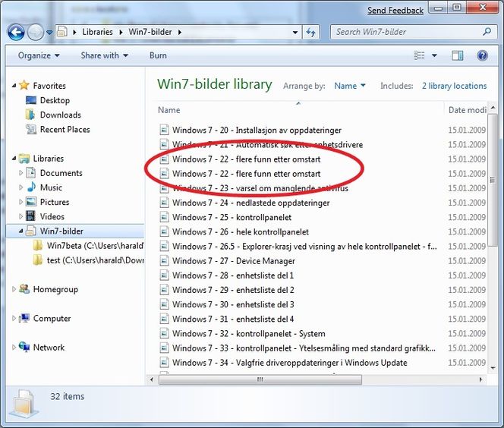Viewport: 504px width, 428px height.
Task: Click image icon of file 25 - kontrollpanelet
Action: 164,217
